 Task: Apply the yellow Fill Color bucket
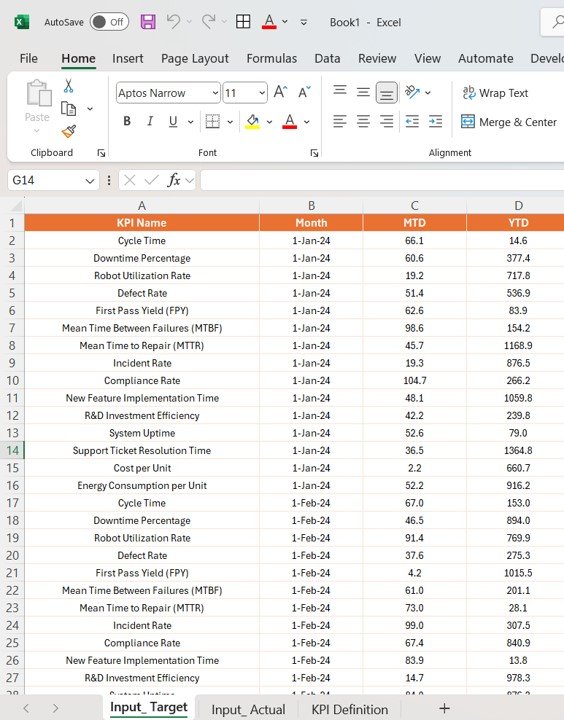coord(252,122)
